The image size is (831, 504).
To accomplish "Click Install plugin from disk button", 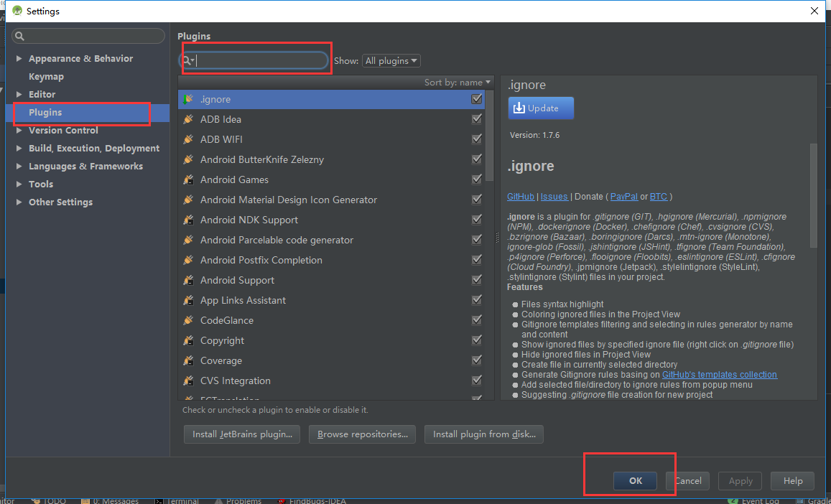I will pyautogui.click(x=484, y=434).
